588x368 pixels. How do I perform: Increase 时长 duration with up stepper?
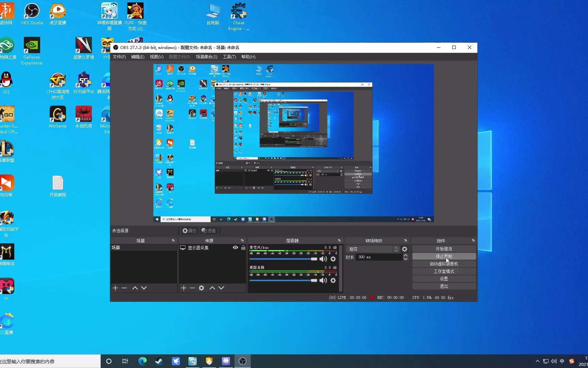(406, 255)
